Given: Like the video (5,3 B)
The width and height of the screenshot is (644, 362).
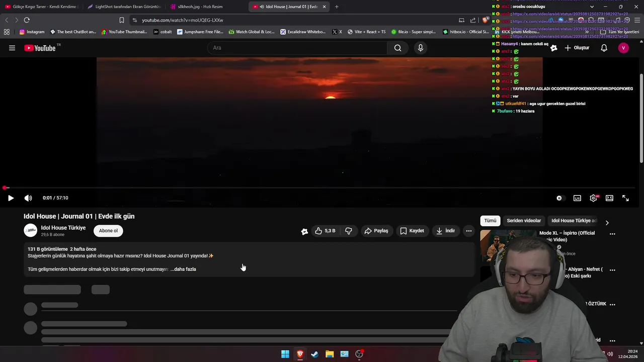Looking at the screenshot, I should coord(325,231).
